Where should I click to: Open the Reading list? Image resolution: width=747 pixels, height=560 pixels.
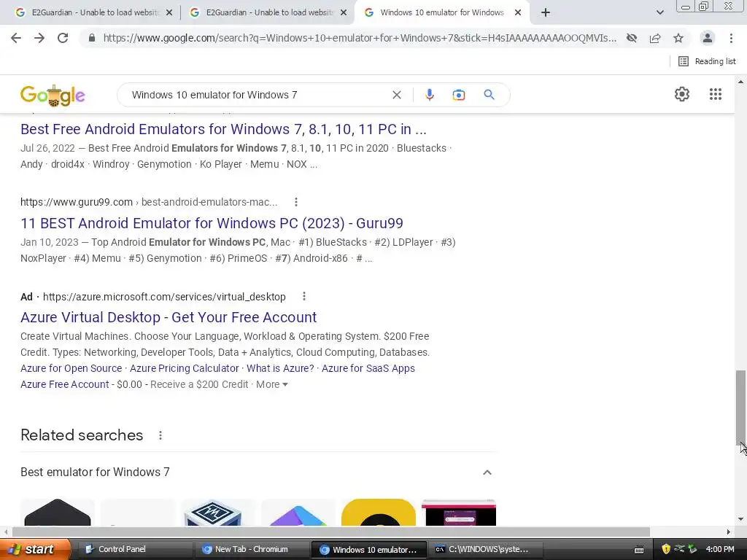(707, 61)
